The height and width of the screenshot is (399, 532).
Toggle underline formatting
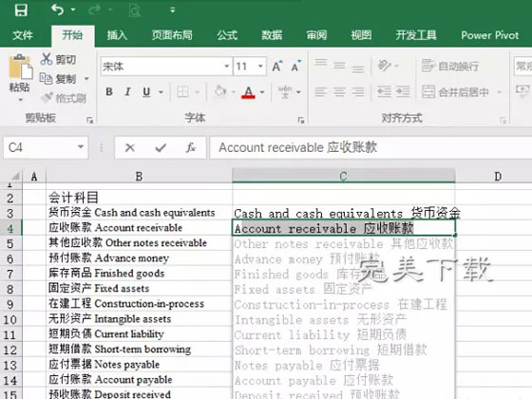coord(146,91)
